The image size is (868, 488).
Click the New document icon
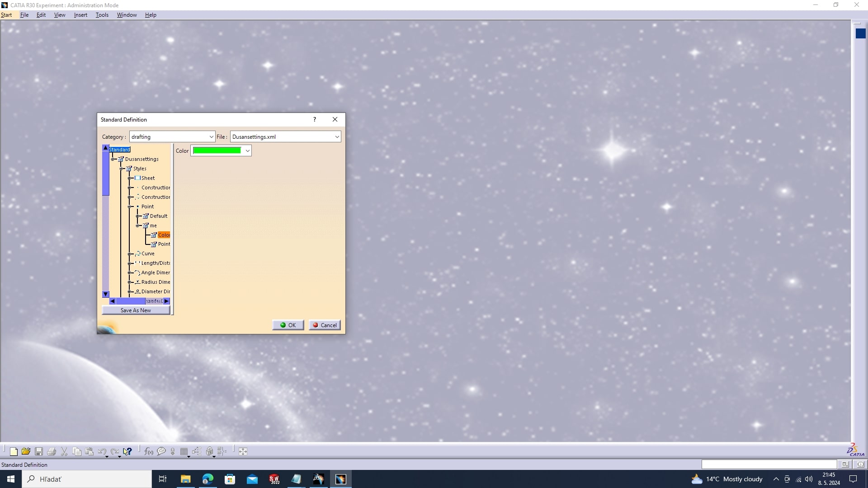click(14, 451)
